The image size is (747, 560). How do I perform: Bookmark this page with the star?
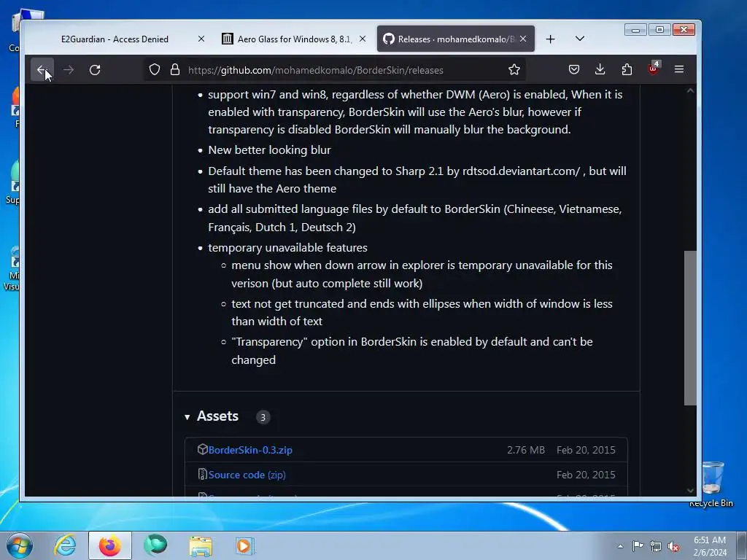tap(514, 69)
